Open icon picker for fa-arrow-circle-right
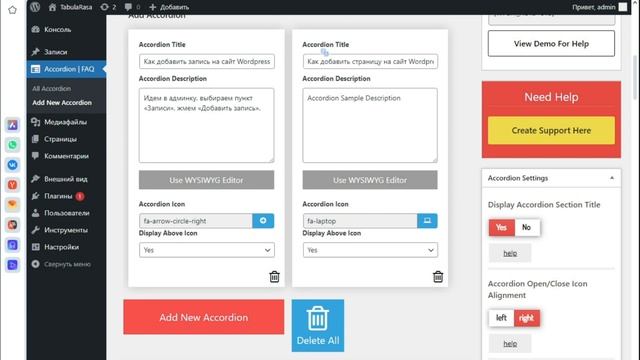Image resolution: width=640 pixels, height=360 pixels. coord(263,221)
